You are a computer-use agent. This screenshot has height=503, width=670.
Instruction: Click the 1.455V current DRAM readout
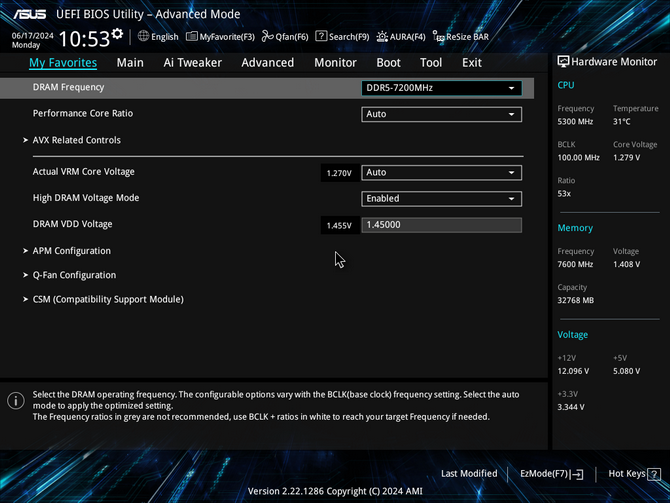339,226
